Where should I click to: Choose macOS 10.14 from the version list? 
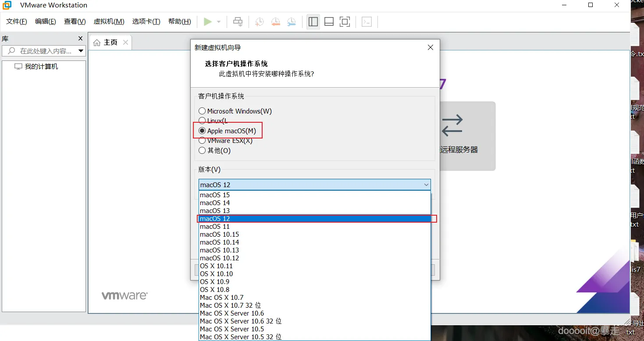tap(315, 242)
